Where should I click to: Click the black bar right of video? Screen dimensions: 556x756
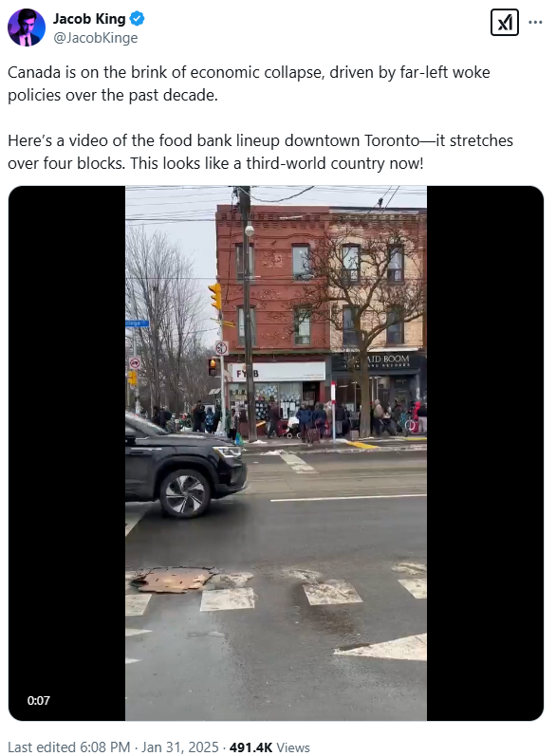[485, 453]
